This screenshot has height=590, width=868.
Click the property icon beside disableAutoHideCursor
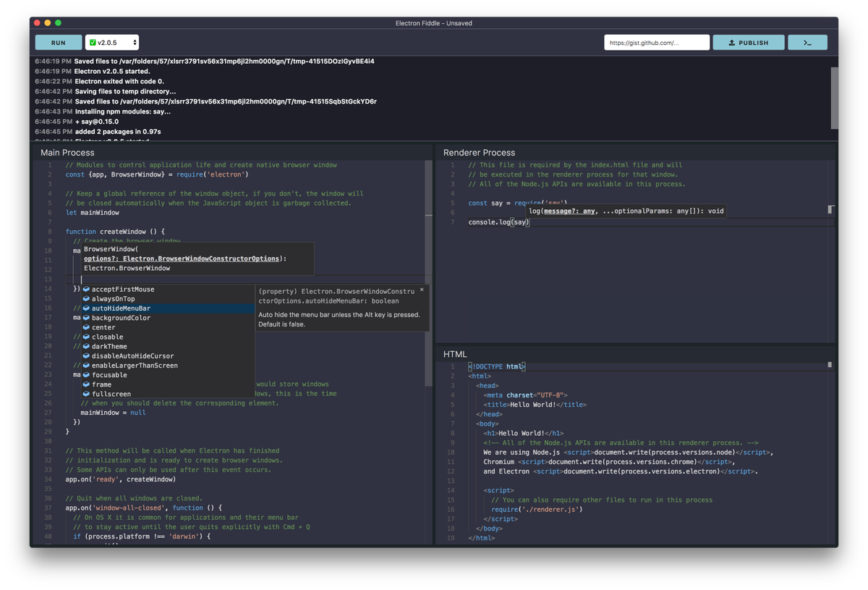pyautogui.click(x=86, y=355)
